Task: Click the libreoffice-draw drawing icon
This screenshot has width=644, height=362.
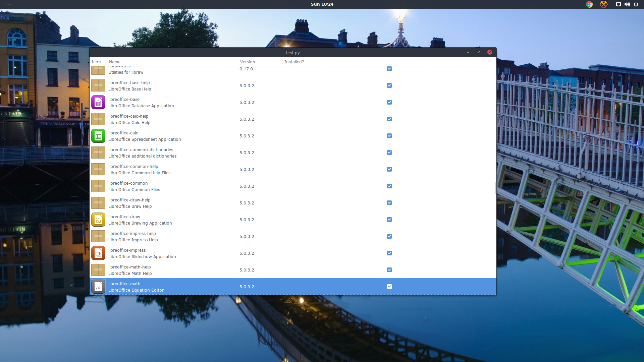Action: [x=98, y=220]
